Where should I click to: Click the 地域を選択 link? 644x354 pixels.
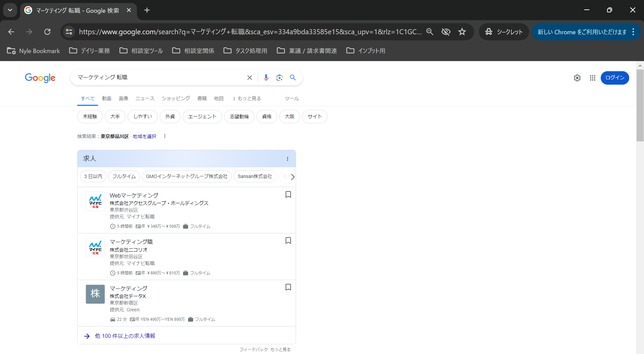coord(145,136)
